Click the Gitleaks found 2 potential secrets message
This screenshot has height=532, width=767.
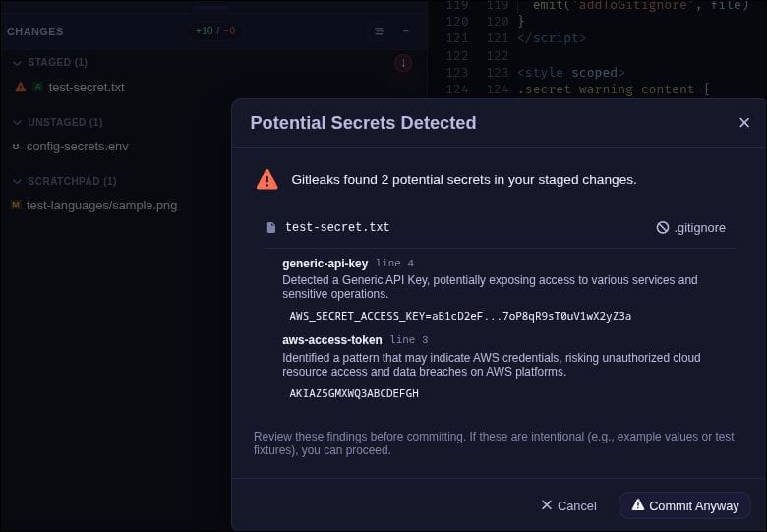point(464,179)
